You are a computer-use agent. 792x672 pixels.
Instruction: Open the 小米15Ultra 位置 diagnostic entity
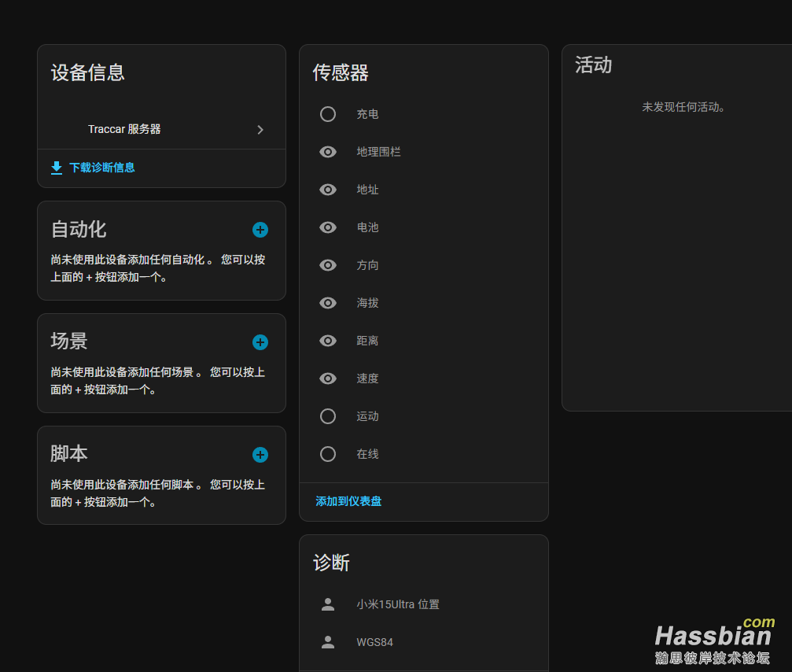pos(397,604)
